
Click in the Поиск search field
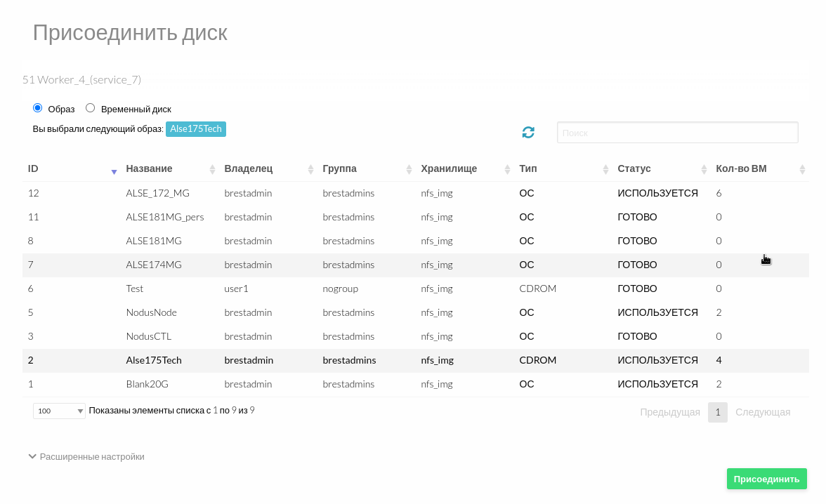(x=677, y=133)
